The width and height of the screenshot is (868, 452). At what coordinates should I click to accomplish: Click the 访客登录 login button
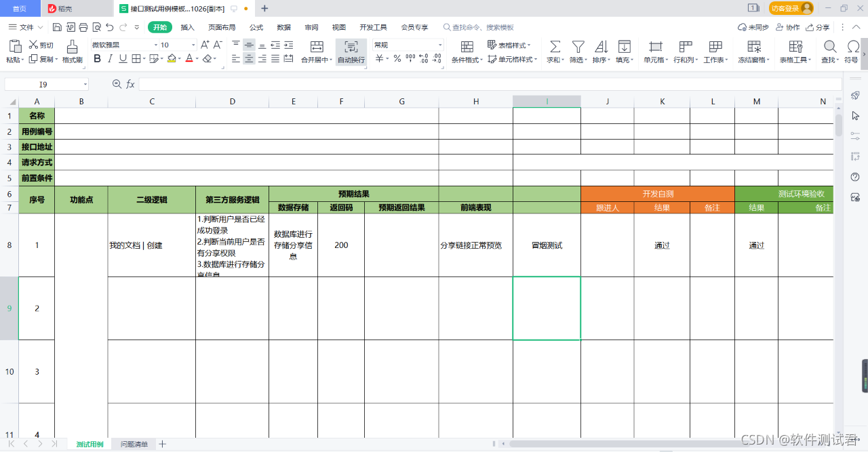tap(791, 8)
